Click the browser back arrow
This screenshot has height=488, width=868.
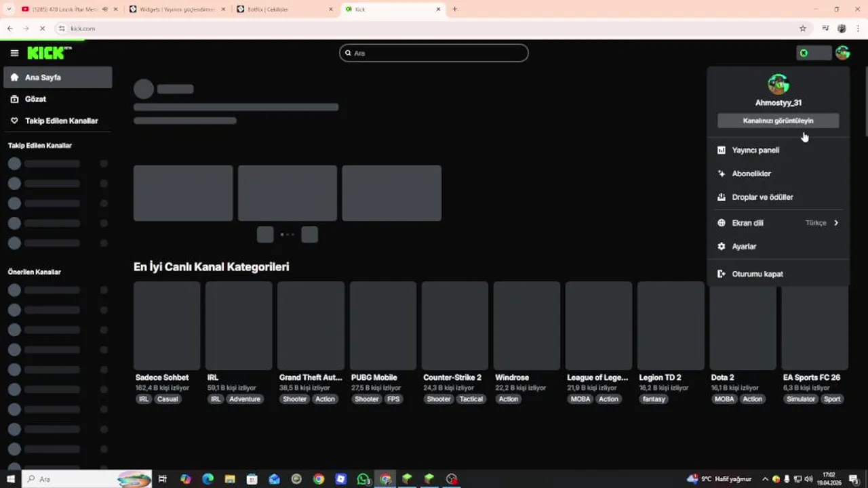(x=9, y=28)
